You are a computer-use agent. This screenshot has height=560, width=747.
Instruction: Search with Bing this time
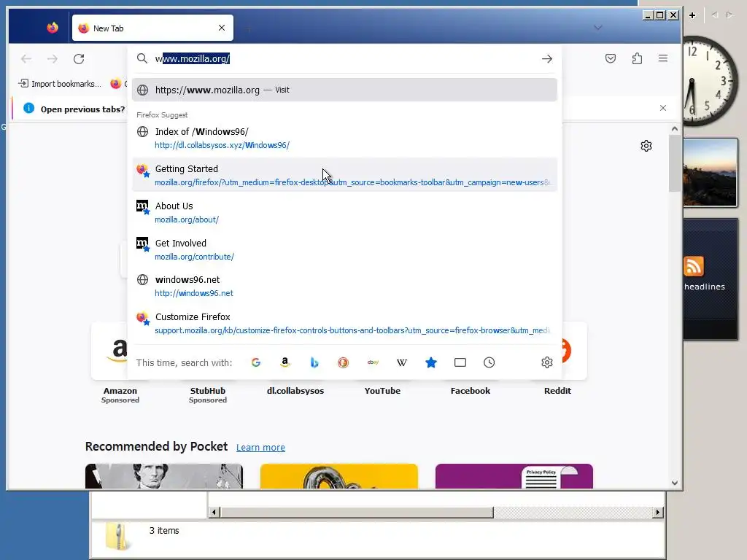[x=314, y=362]
